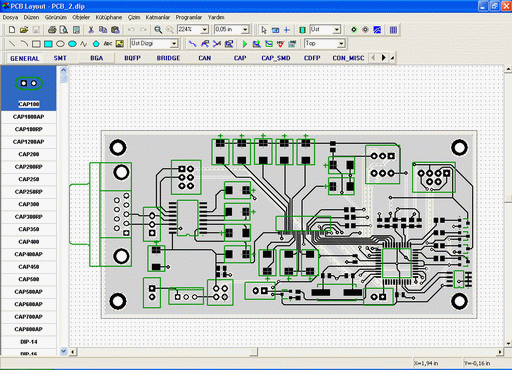
Task: Select CAP400AP in component list
Action: (29, 254)
